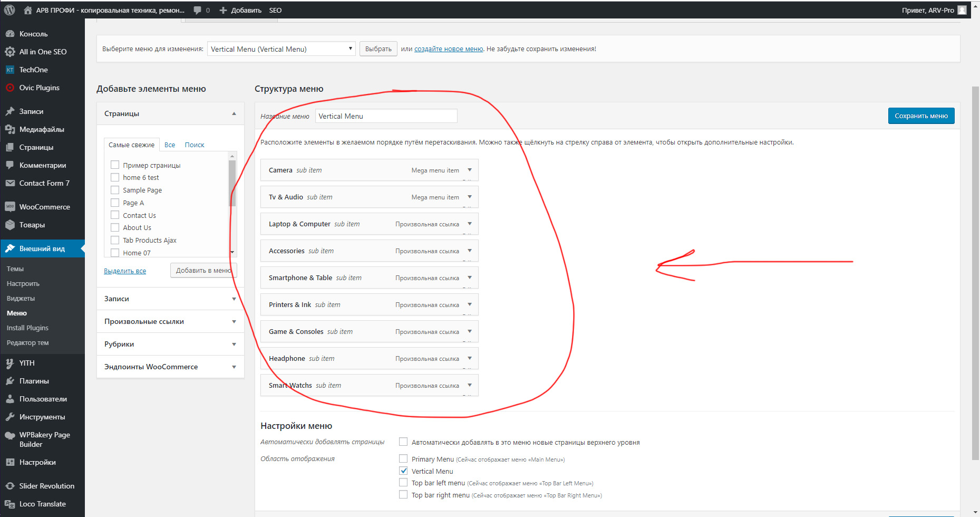
Task: Focus the menu name input field
Action: 386,116
